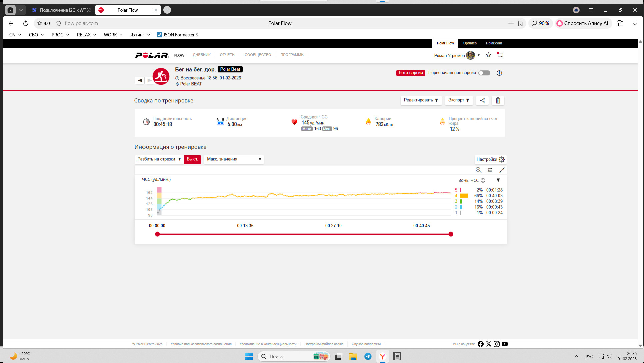Open Polar X social icon
This screenshot has height=363, width=644.
pos(489,344)
